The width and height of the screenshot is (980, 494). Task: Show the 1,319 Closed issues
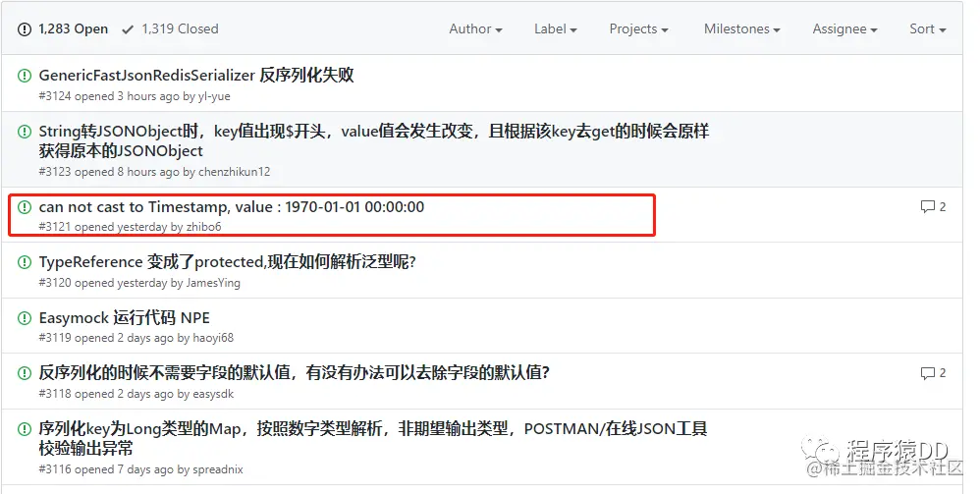[x=170, y=29]
